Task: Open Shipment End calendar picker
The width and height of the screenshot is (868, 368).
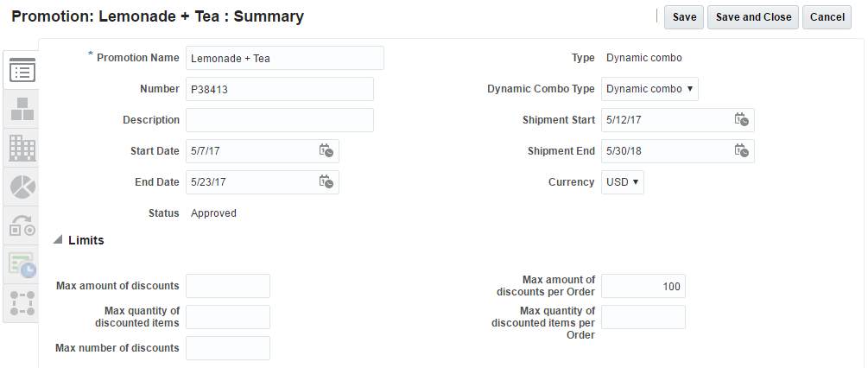Action: (x=742, y=151)
